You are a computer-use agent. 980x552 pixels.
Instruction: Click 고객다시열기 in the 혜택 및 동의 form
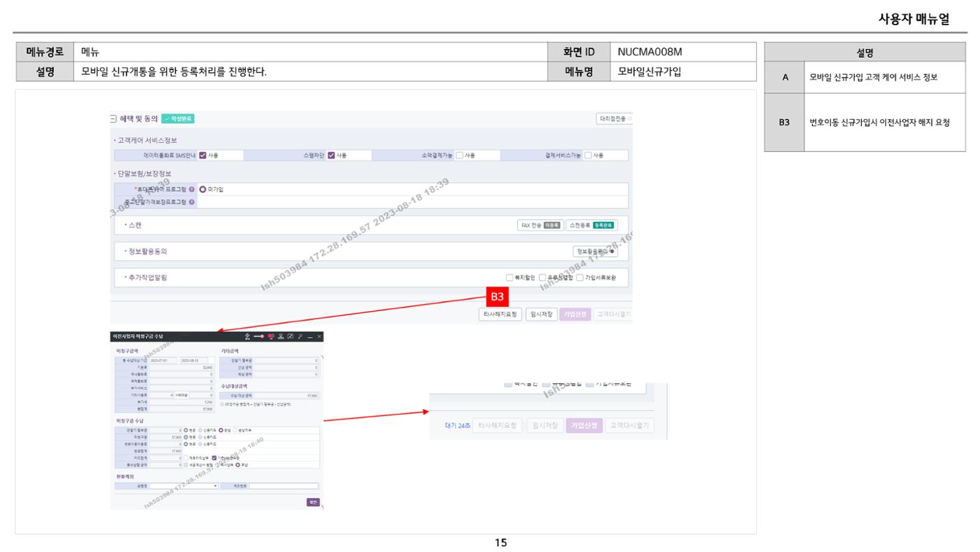614,314
